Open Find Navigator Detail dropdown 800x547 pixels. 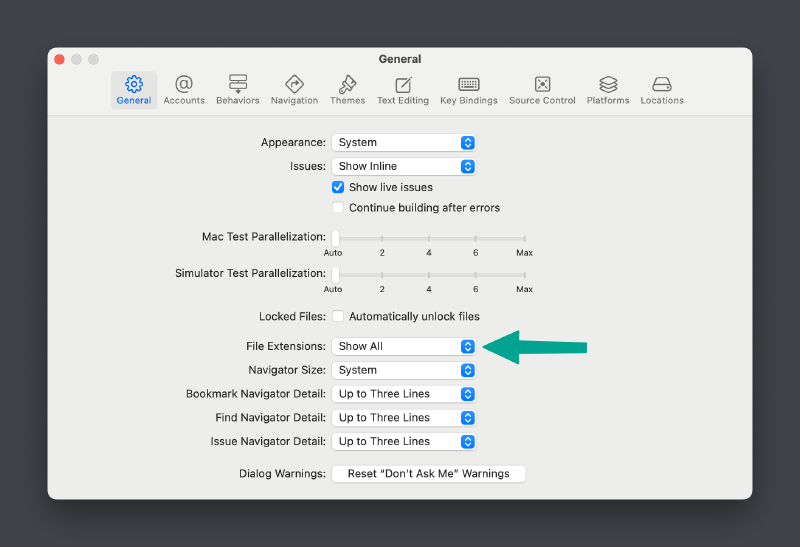[404, 418]
